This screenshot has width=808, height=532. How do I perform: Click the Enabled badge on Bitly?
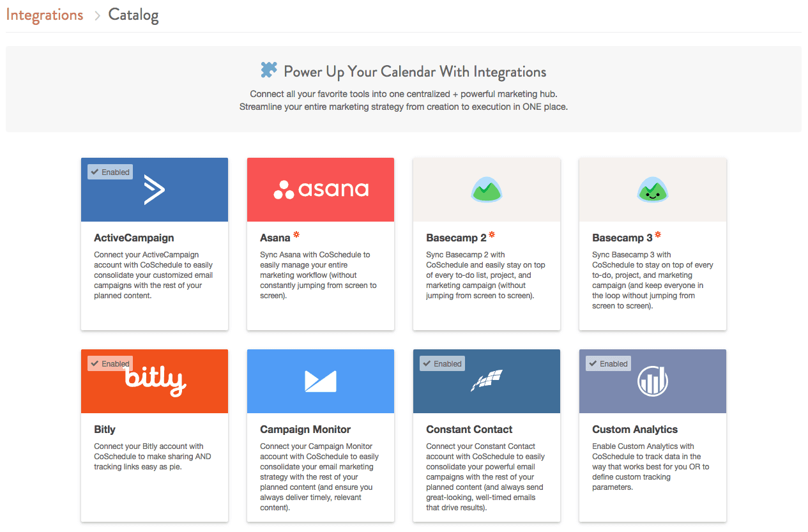pos(111,363)
